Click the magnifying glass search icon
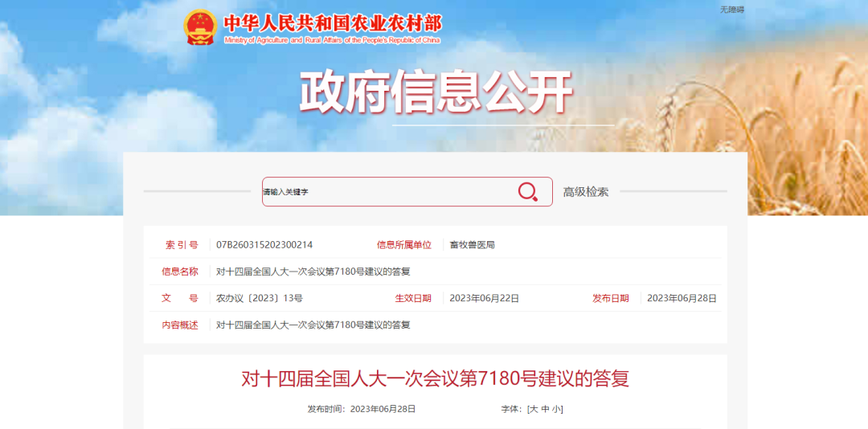868x429 pixels. 527,191
